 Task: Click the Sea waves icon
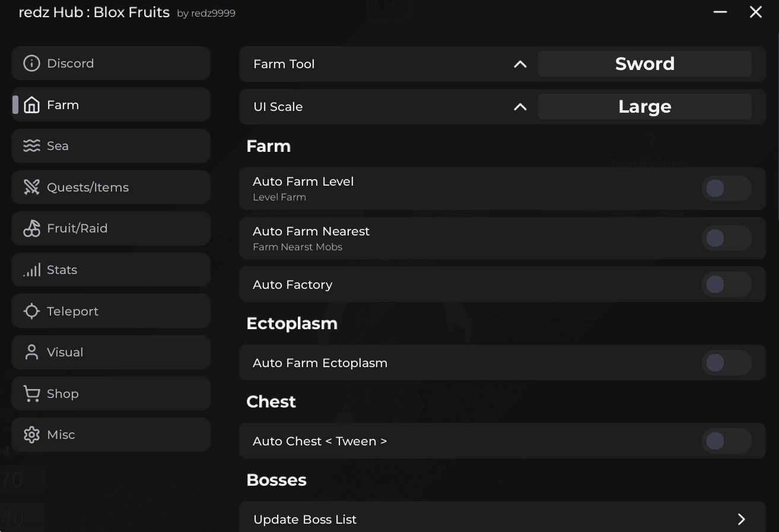coord(31,145)
